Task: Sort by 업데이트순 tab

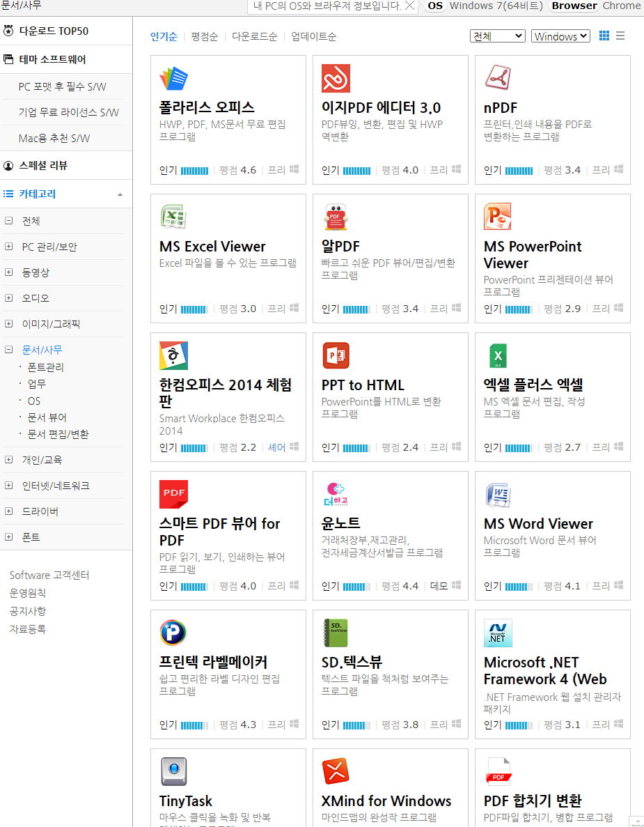Action: [313, 36]
